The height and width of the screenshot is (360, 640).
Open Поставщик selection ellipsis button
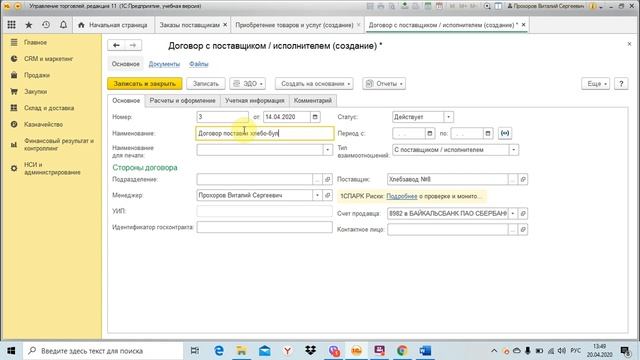point(513,179)
